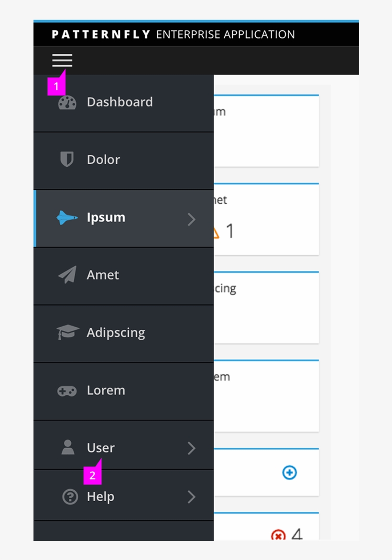Expand the Ipsum submenu chevron
The image size is (392, 560).
tap(192, 219)
